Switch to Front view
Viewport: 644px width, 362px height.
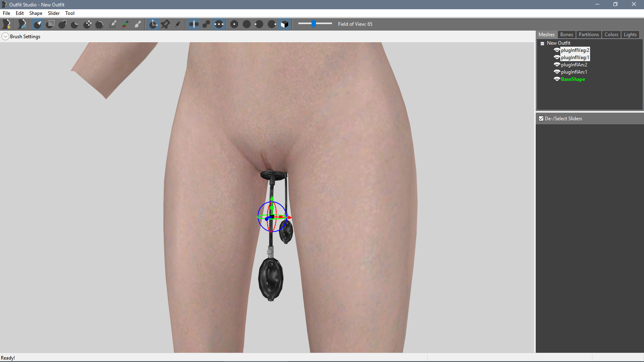tap(234, 24)
